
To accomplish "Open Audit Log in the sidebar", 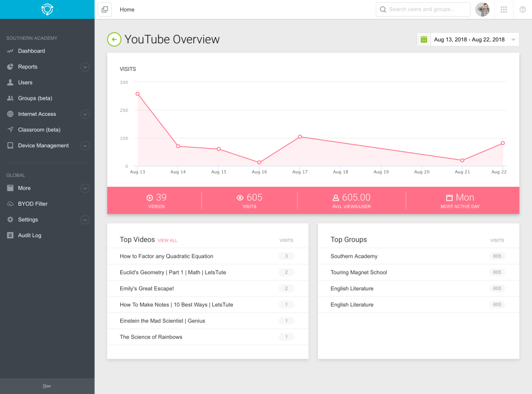I will (x=29, y=235).
